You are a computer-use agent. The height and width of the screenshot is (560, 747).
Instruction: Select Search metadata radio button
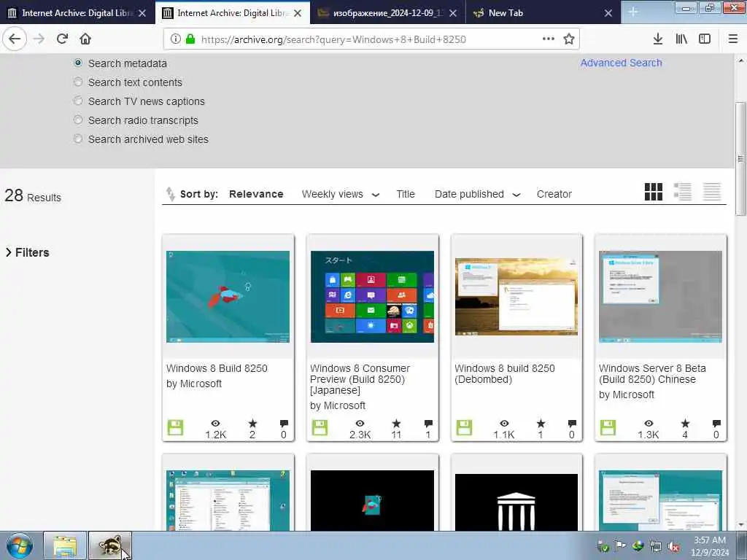point(78,63)
